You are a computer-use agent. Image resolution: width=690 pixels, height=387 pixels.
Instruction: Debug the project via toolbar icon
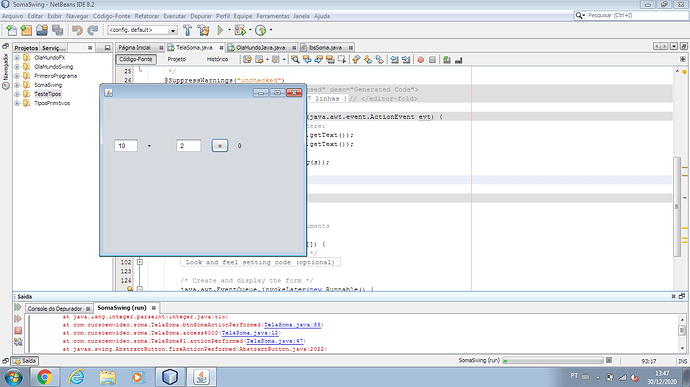tap(240, 30)
